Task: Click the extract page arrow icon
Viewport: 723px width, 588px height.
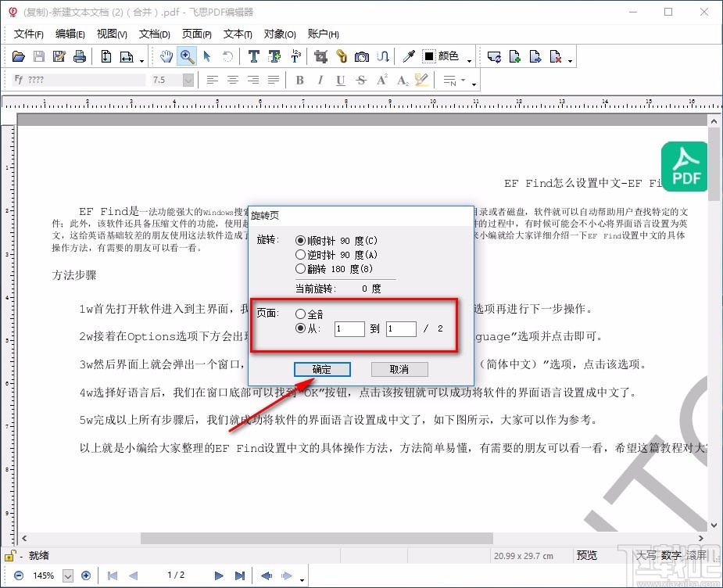Action: pos(535,57)
